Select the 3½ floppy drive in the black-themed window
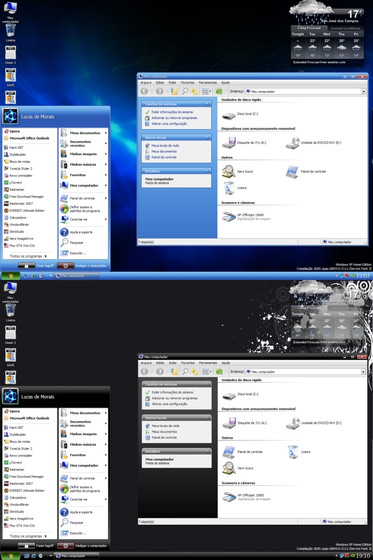Screen dimensions: 373x560 244,423
